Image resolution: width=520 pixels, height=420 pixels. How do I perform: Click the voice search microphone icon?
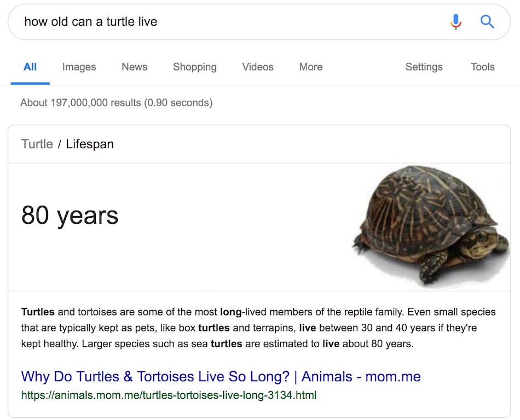pyautogui.click(x=456, y=22)
